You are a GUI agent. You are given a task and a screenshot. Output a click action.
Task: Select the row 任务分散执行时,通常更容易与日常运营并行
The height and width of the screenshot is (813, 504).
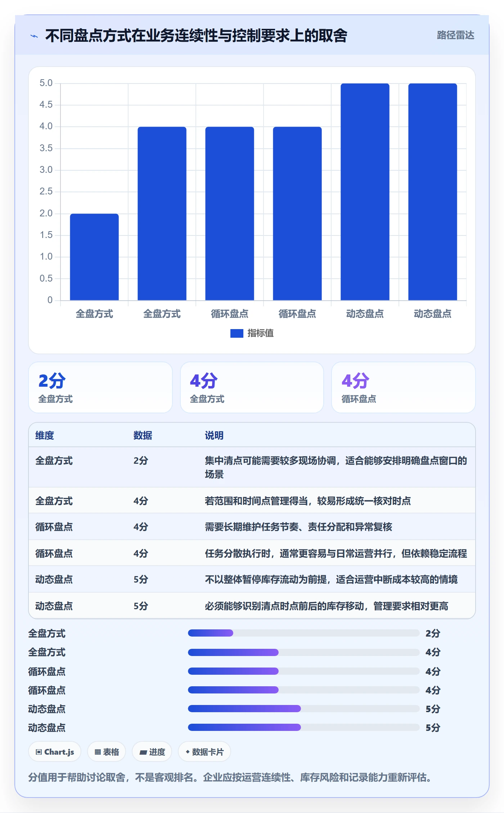252,553
